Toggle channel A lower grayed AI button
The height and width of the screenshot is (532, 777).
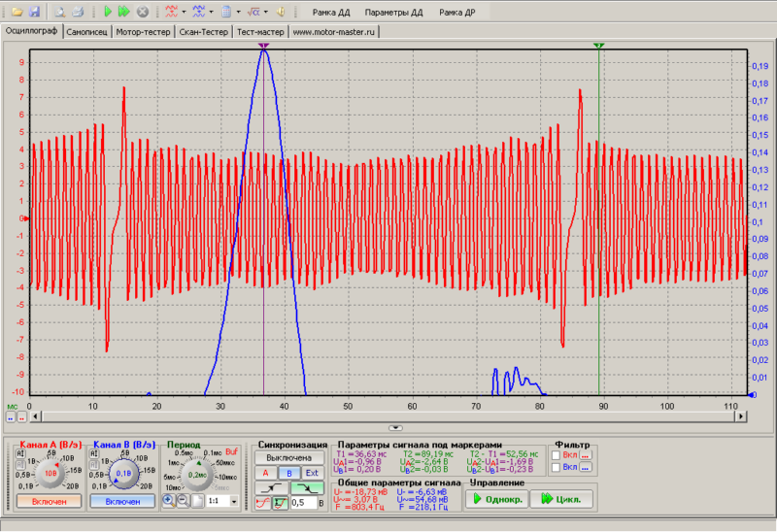[x=20, y=465]
